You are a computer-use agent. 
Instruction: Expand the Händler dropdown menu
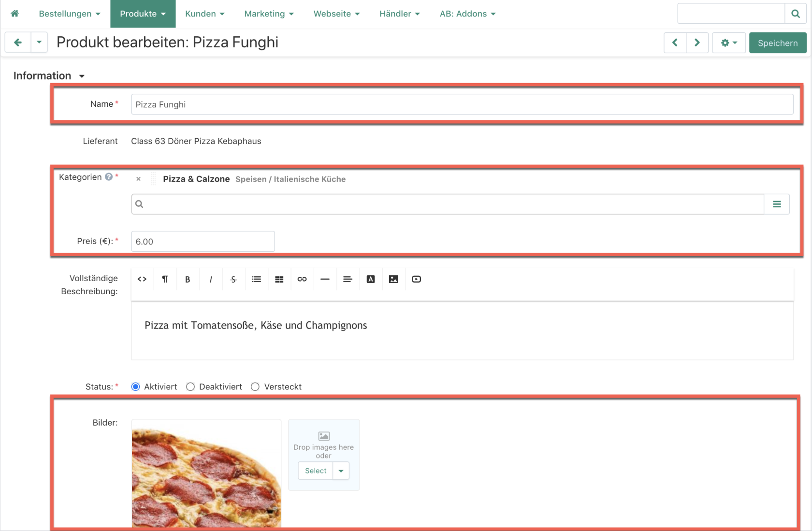click(400, 14)
